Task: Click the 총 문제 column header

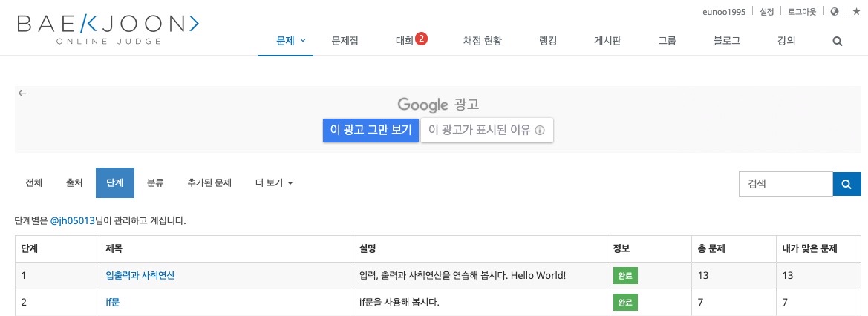Action: (x=734, y=249)
